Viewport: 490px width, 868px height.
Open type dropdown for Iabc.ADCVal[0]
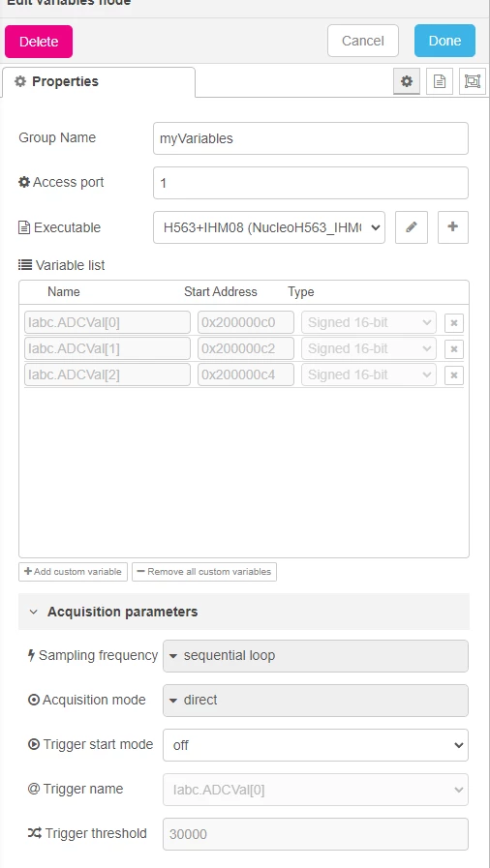tap(369, 323)
